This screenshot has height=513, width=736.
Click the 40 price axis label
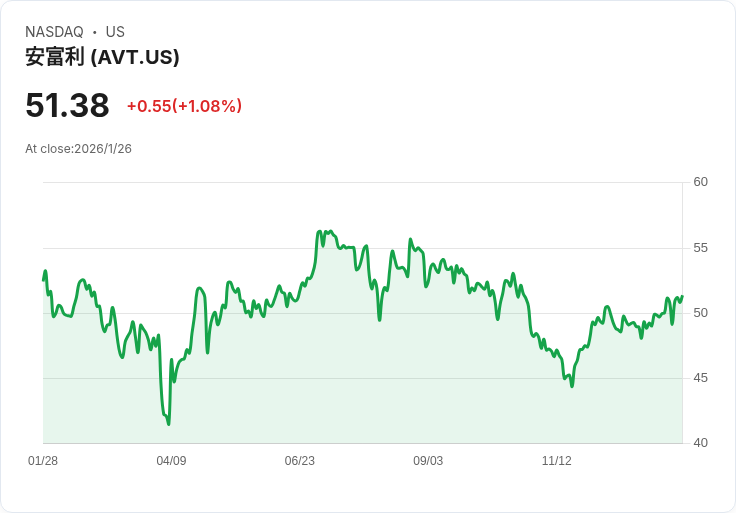click(700, 443)
